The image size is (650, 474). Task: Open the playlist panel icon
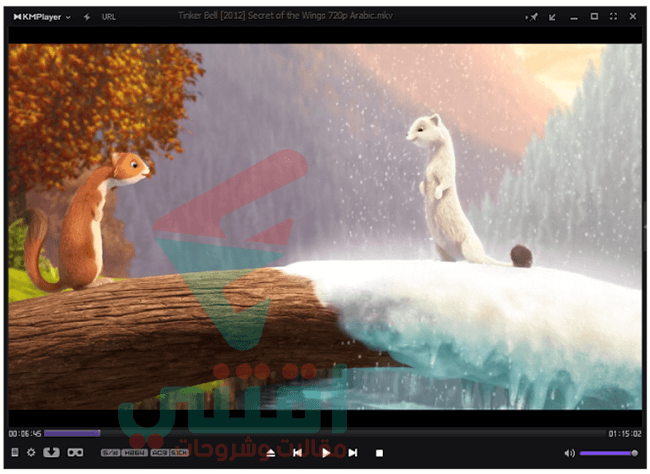point(15,452)
